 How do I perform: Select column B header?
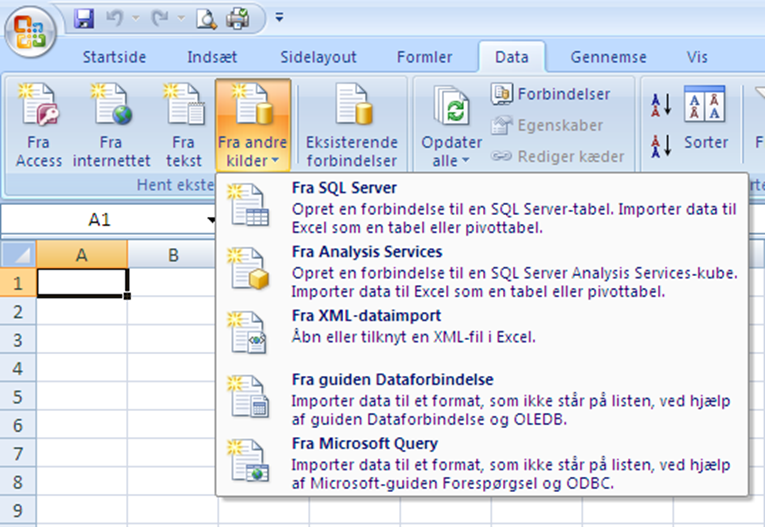coord(173,254)
